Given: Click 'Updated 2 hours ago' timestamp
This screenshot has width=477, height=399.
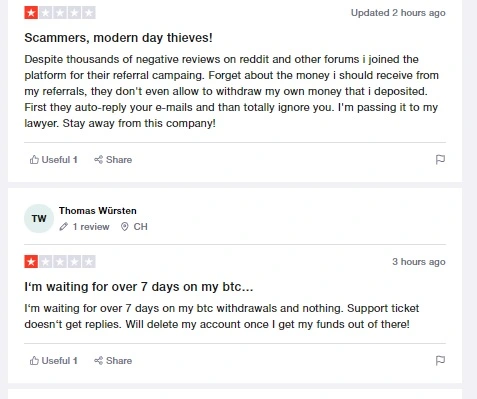Looking at the screenshot, I should click(398, 13).
